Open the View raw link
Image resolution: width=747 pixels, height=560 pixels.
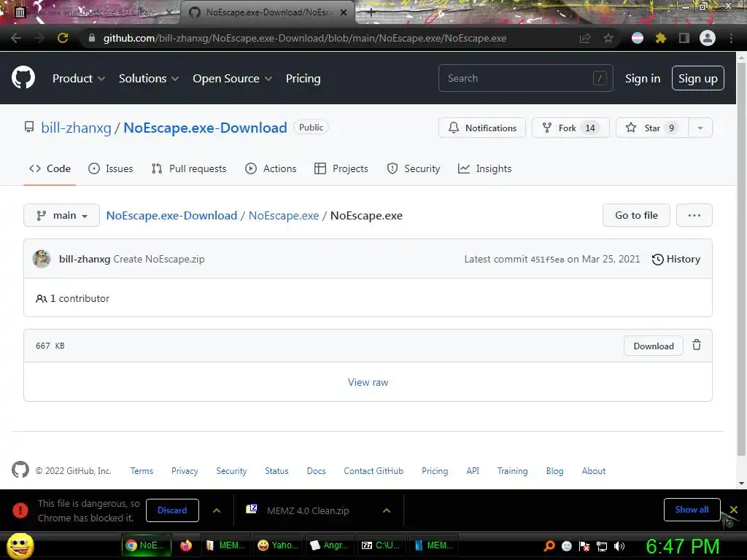368,382
